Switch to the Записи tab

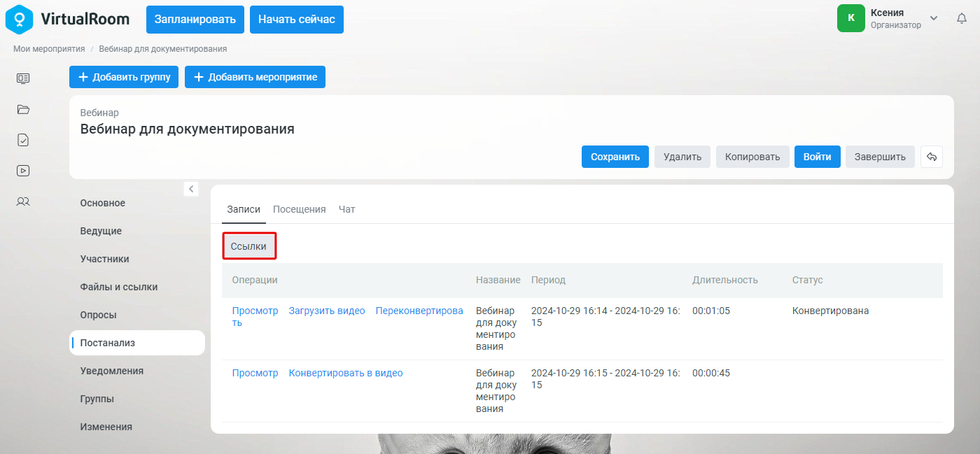coord(244,209)
